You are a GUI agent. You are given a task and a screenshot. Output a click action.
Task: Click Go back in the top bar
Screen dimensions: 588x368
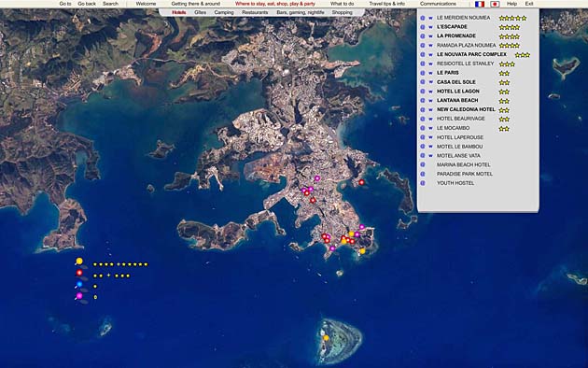point(87,4)
